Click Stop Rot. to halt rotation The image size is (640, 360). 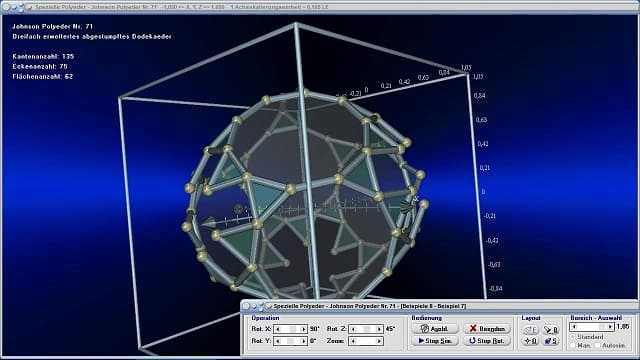pos(487,341)
